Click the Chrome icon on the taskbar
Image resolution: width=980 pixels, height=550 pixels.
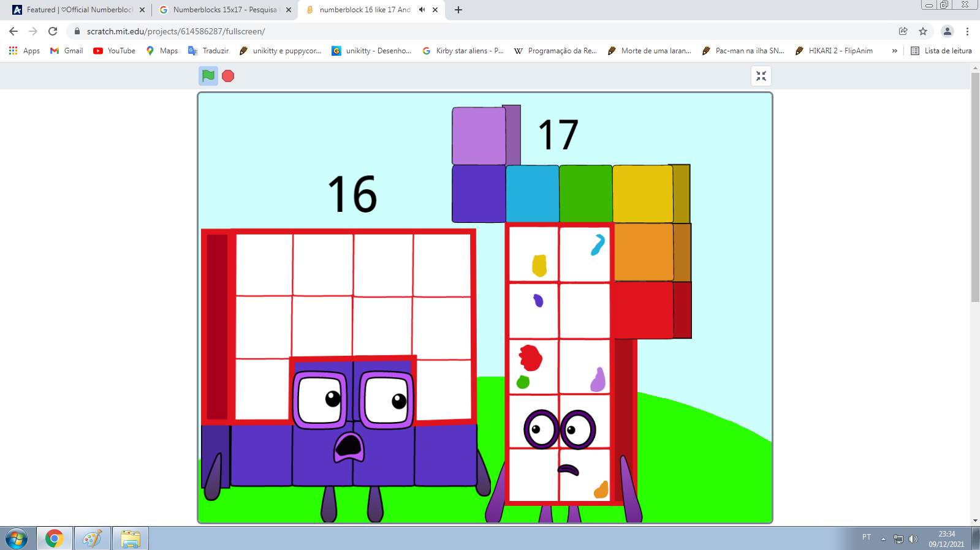coord(54,538)
